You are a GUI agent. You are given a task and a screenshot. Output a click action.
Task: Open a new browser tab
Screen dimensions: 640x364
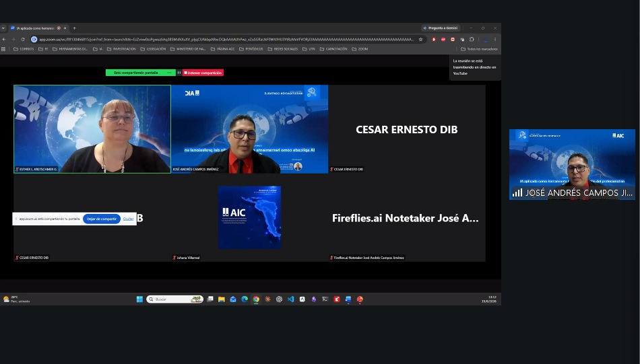point(74,28)
